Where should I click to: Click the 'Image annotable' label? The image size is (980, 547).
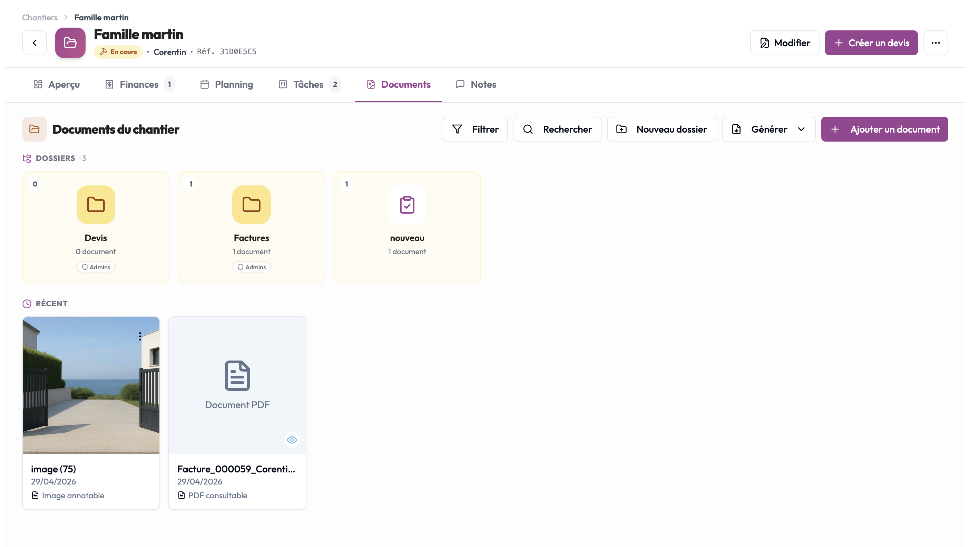[x=73, y=496]
